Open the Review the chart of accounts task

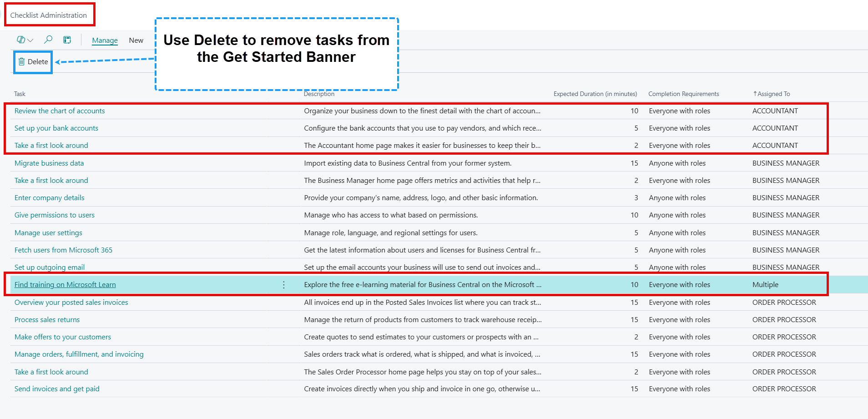(x=60, y=111)
